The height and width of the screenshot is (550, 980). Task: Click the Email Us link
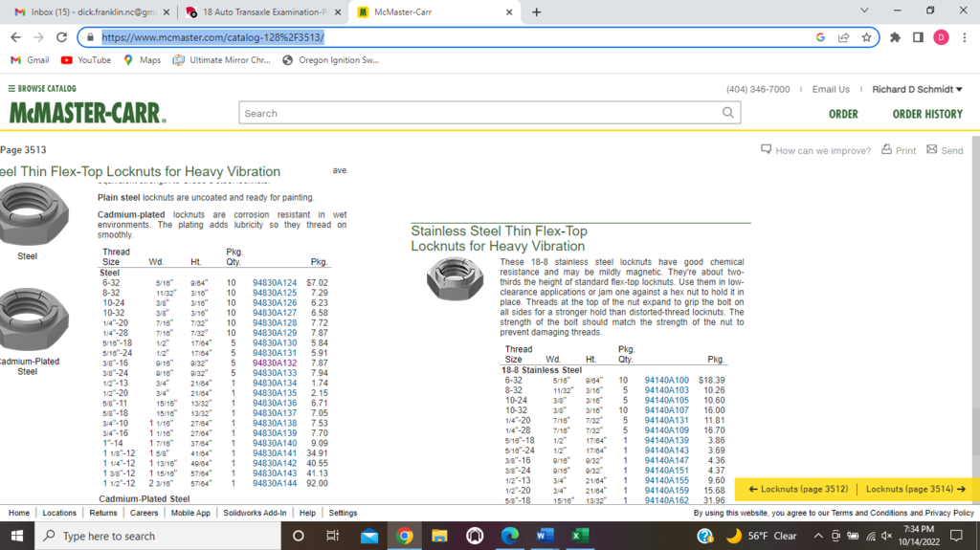(831, 89)
